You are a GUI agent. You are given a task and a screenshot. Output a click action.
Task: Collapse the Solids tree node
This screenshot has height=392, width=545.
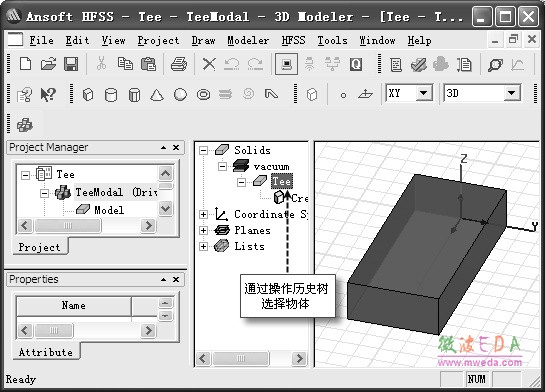coord(203,150)
